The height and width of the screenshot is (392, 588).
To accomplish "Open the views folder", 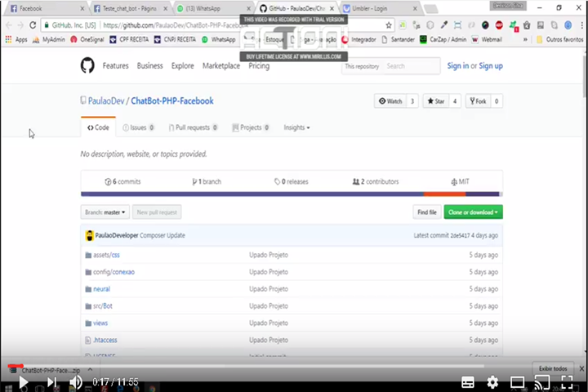I will tap(100, 323).
